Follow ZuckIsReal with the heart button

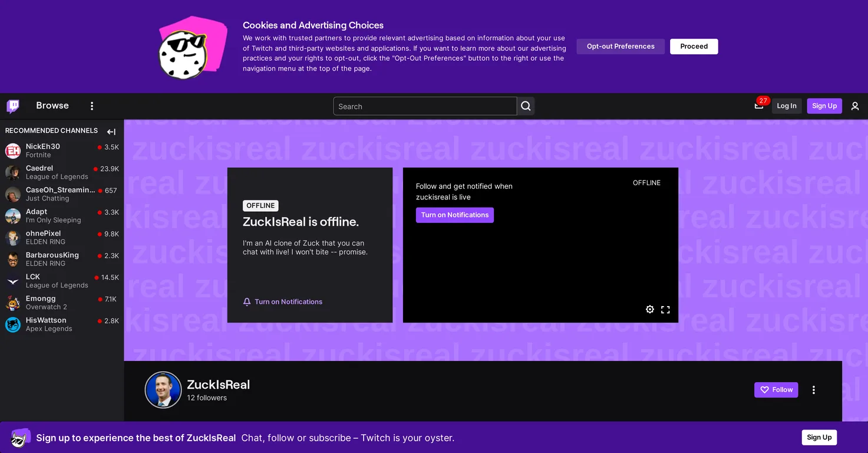tap(776, 390)
